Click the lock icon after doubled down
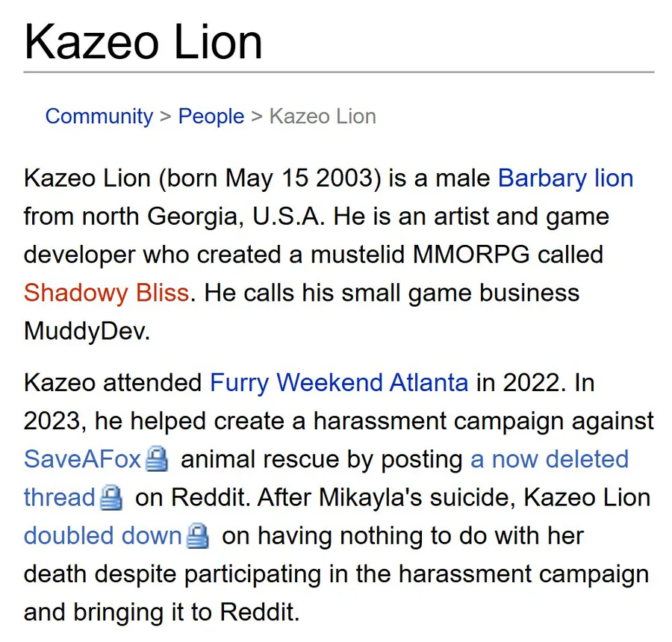 pos(198,536)
